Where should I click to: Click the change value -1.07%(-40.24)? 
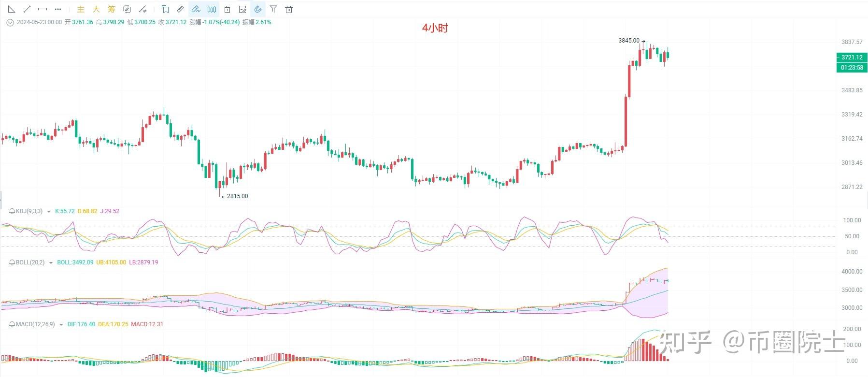221,22
